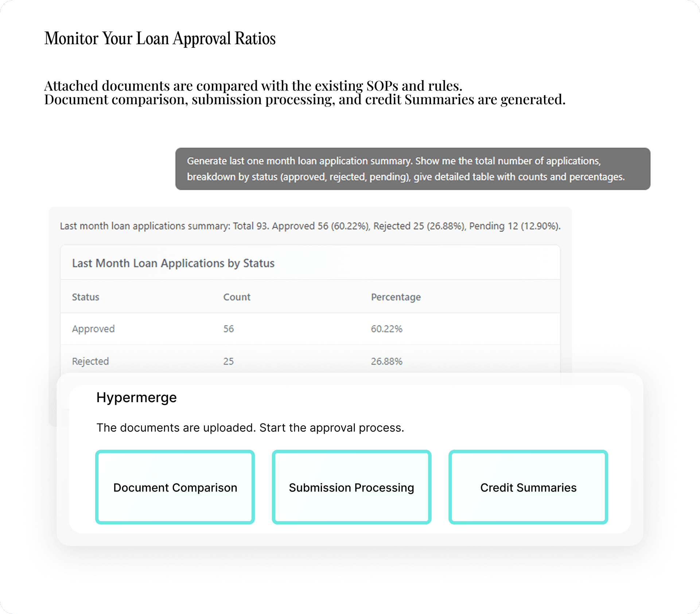
Task: Click the Status column header
Action: click(85, 297)
